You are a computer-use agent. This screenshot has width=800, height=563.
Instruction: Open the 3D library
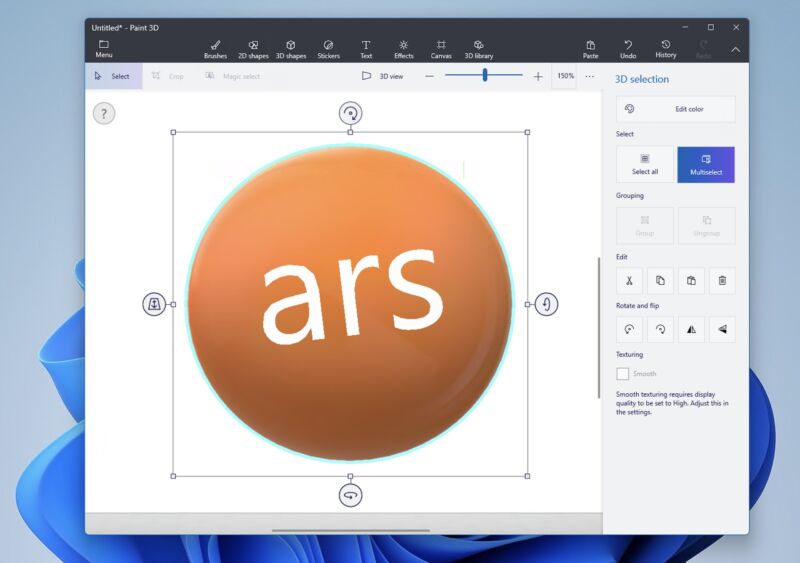pyautogui.click(x=478, y=49)
